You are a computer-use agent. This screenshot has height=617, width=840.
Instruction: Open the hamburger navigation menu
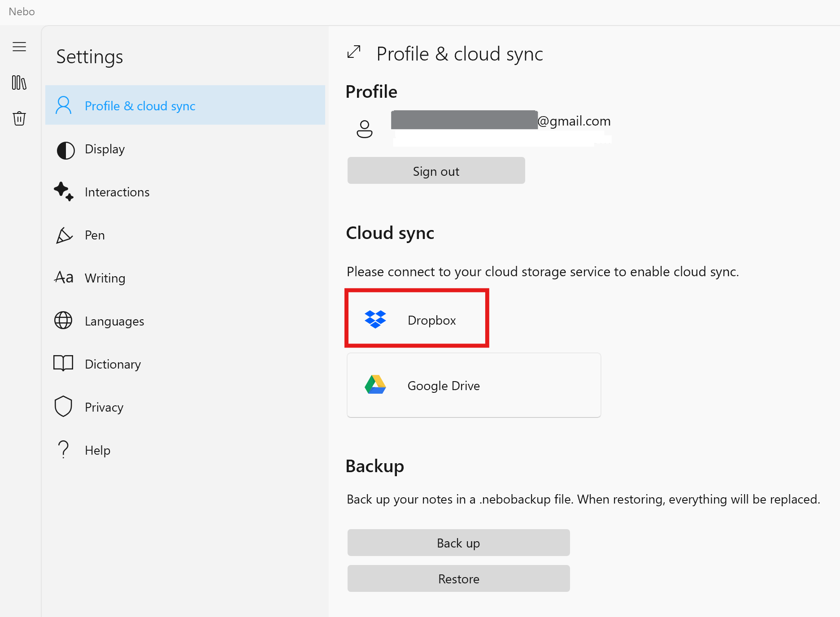pos(19,47)
